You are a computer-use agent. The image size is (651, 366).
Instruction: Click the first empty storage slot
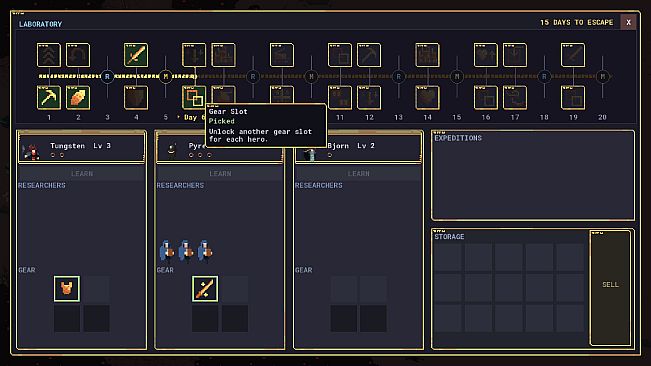click(x=448, y=258)
